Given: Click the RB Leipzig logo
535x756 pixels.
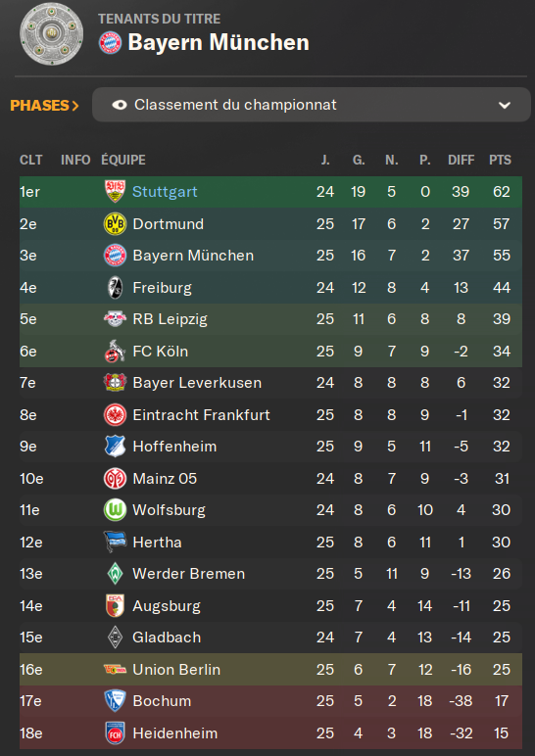Looking at the screenshot, I should pos(115,319).
